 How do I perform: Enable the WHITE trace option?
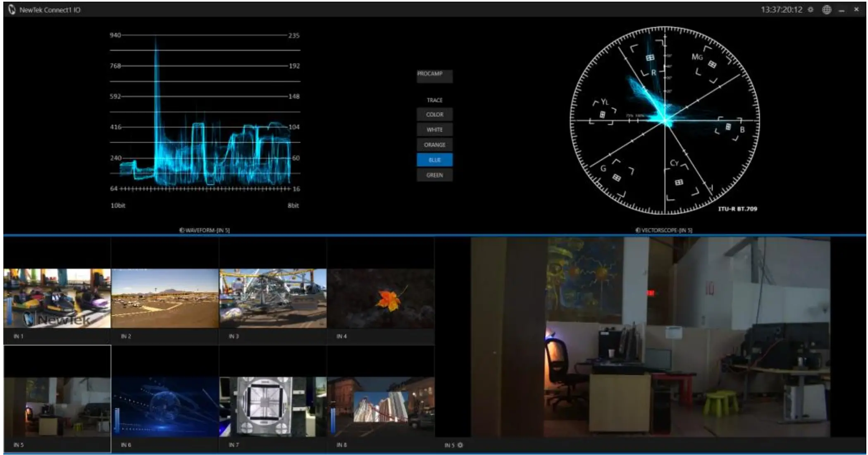click(434, 130)
